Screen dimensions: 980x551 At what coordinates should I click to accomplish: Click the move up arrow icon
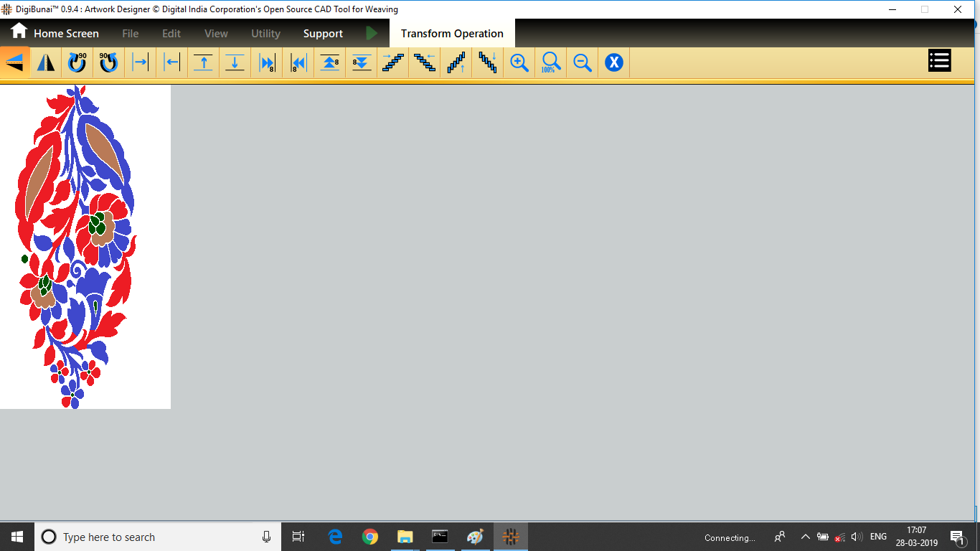(204, 62)
